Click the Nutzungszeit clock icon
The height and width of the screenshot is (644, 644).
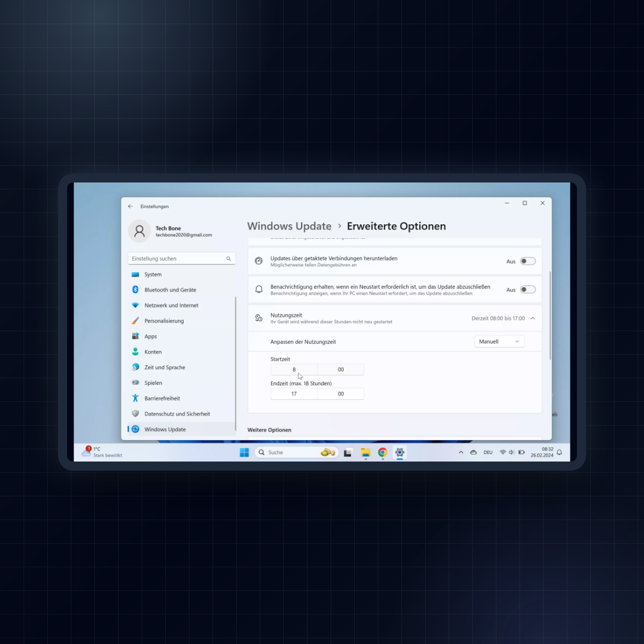click(x=259, y=318)
